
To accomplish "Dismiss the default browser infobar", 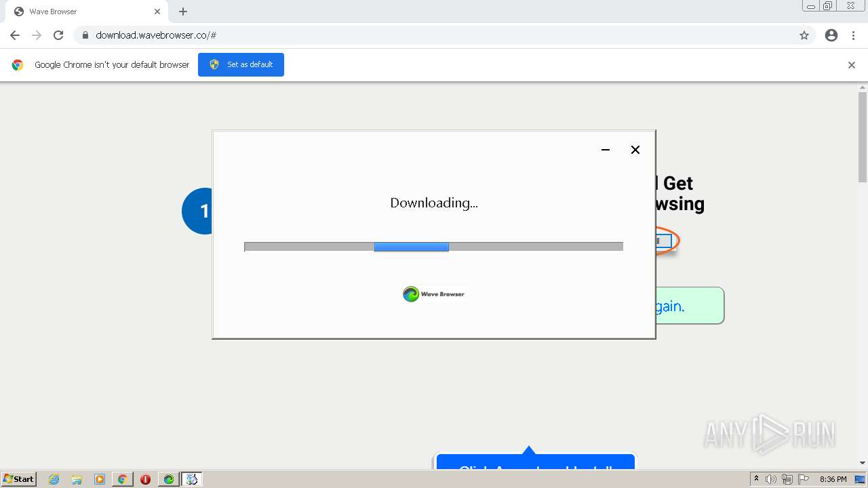I will coord(852,65).
